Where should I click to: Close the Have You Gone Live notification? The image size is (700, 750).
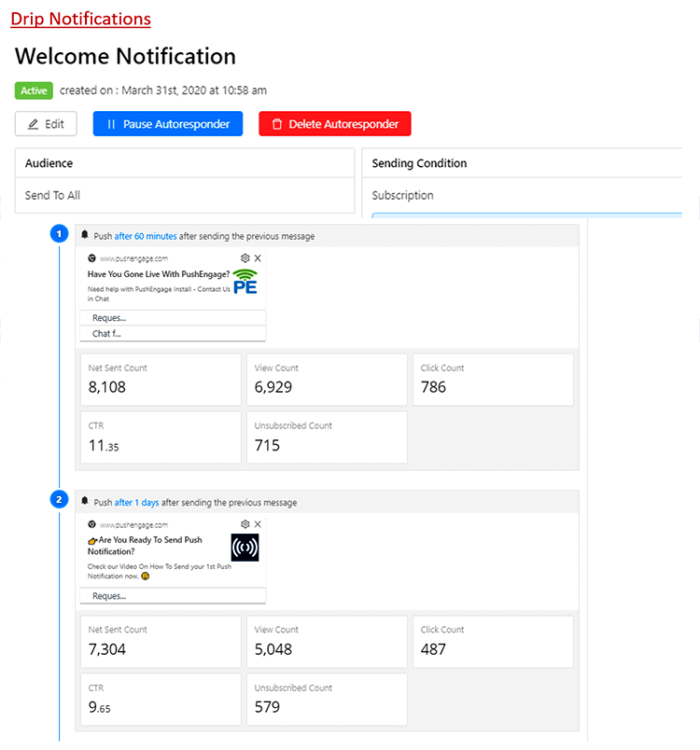pyautogui.click(x=258, y=257)
